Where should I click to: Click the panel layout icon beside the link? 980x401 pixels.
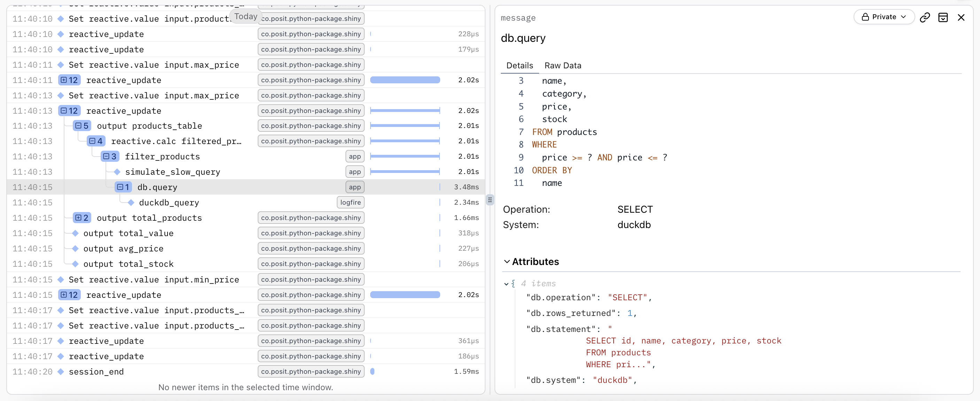(x=943, y=17)
